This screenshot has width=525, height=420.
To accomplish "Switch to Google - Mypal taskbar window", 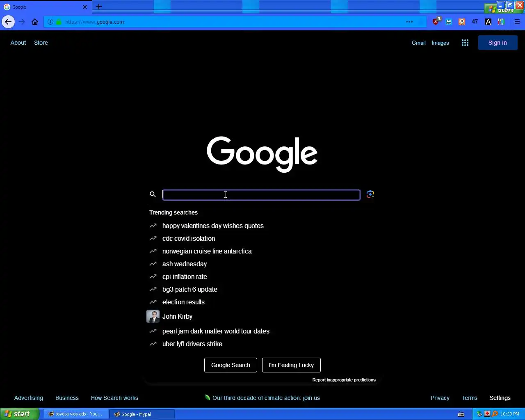I will coord(142,414).
